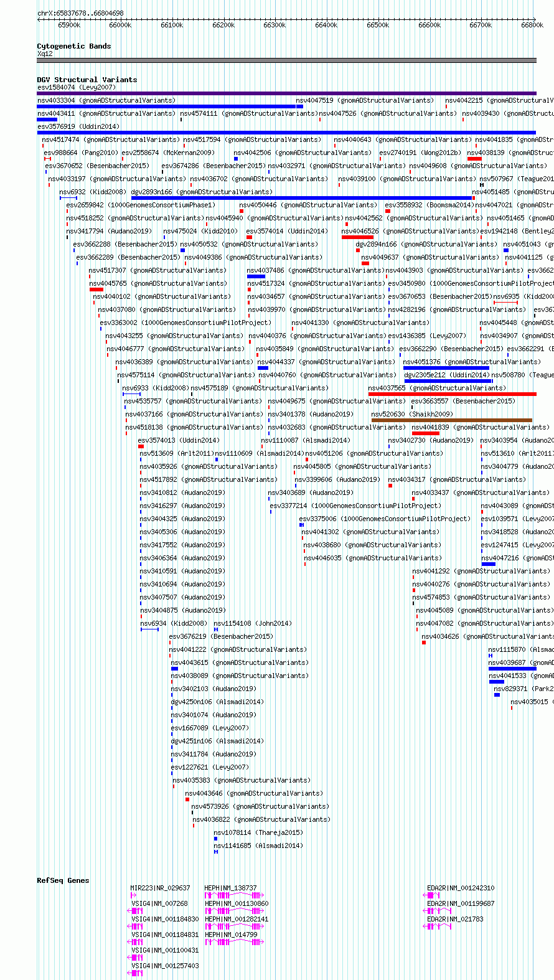Click variant nsv1078114 (Thareja2015)
Screen dimensions: 554x980
pyautogui.click(x=258, y=832)
